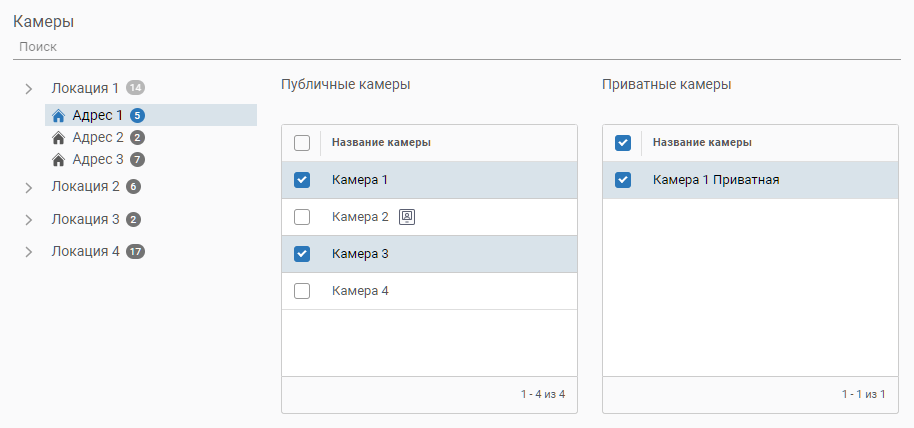Expand the Локация 2 node arrow
Screen dimensions: 914x428
29,187
